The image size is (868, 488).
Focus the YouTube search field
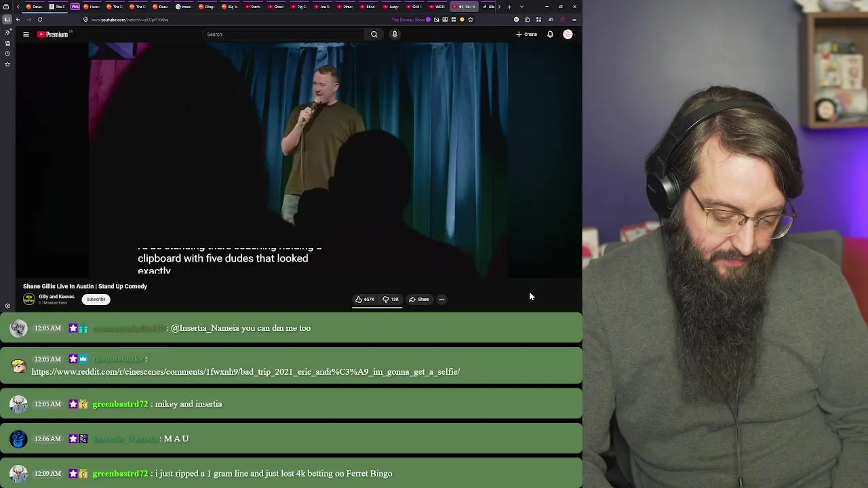[283, 34]
